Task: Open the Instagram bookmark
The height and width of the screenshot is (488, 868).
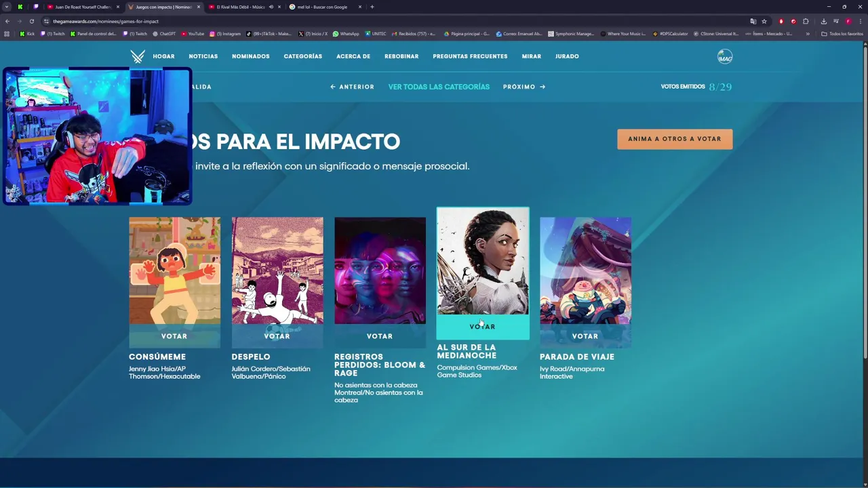Action: 225,34
